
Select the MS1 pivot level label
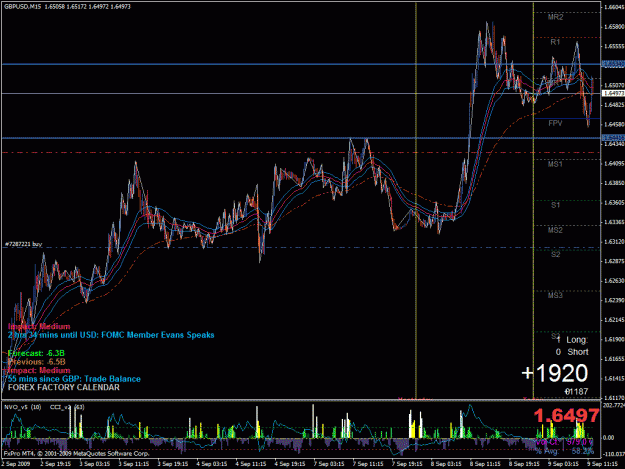(x=555, y=164)
